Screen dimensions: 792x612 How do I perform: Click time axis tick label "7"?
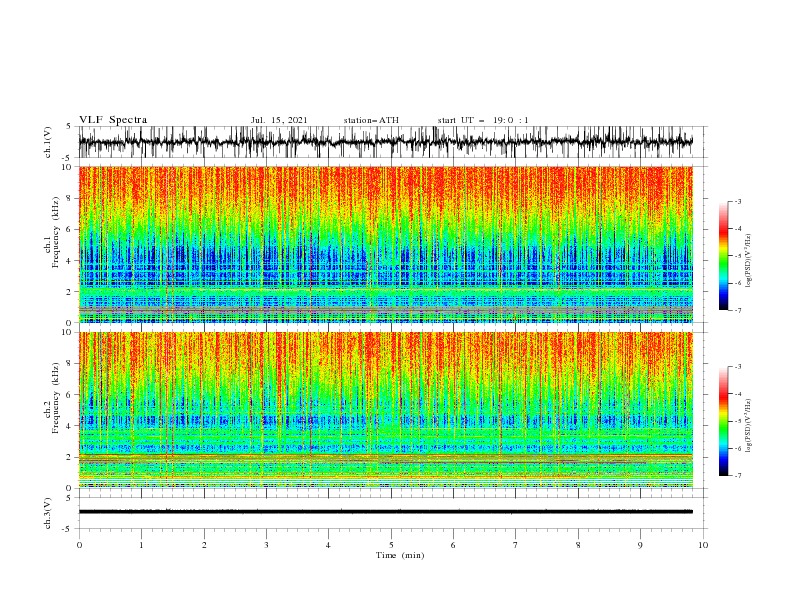click(x=516, y=545)
